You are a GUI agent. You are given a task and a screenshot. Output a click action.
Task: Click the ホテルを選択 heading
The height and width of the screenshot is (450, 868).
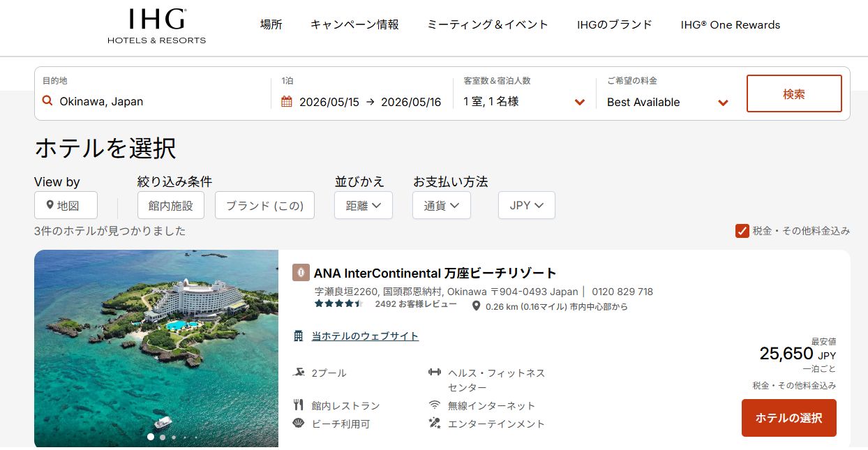pyautogui.click(x=105, y=148)
